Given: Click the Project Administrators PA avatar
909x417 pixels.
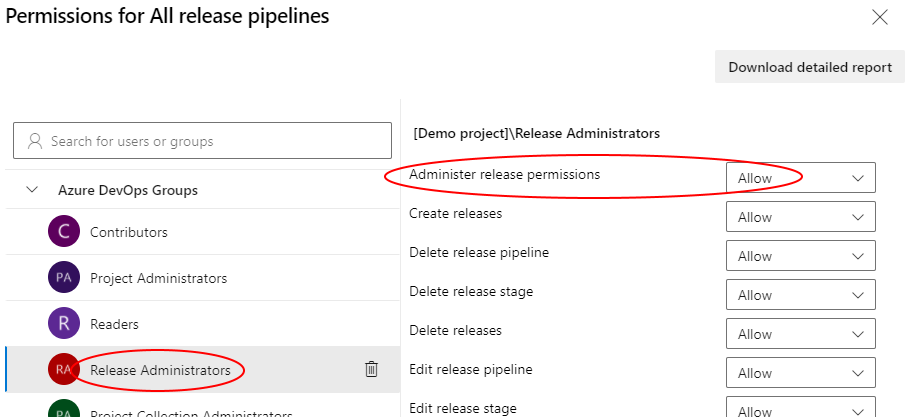Looking at the screenshot, I should click(63, 278).
